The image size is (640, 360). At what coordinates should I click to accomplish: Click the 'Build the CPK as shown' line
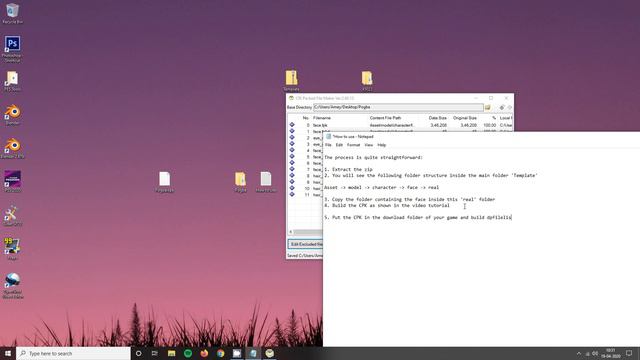(x=387, y=205)
